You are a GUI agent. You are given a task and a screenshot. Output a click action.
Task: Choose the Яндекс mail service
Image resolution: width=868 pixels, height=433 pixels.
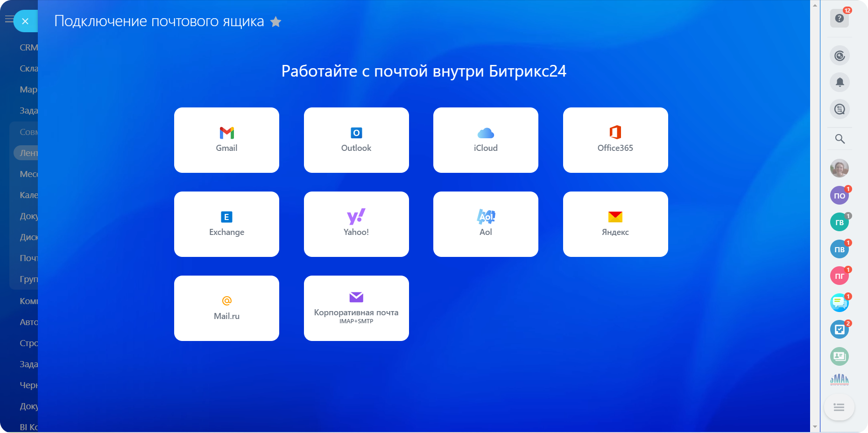615,224
